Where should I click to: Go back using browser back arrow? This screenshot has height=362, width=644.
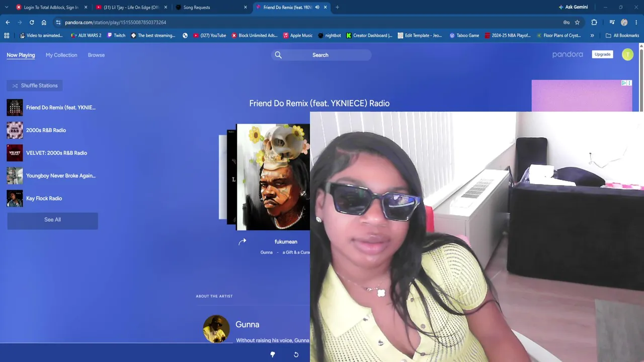coord(8,22)
